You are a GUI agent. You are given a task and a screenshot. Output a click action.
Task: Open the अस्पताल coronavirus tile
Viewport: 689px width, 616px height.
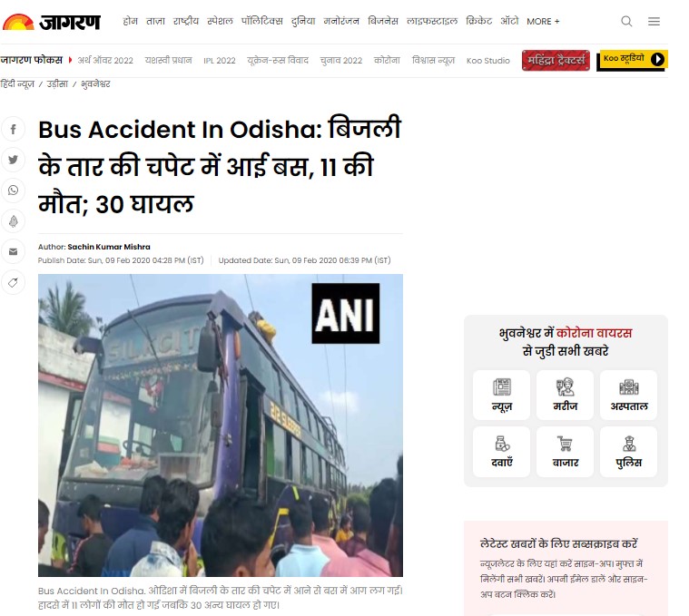coord(628,395)
